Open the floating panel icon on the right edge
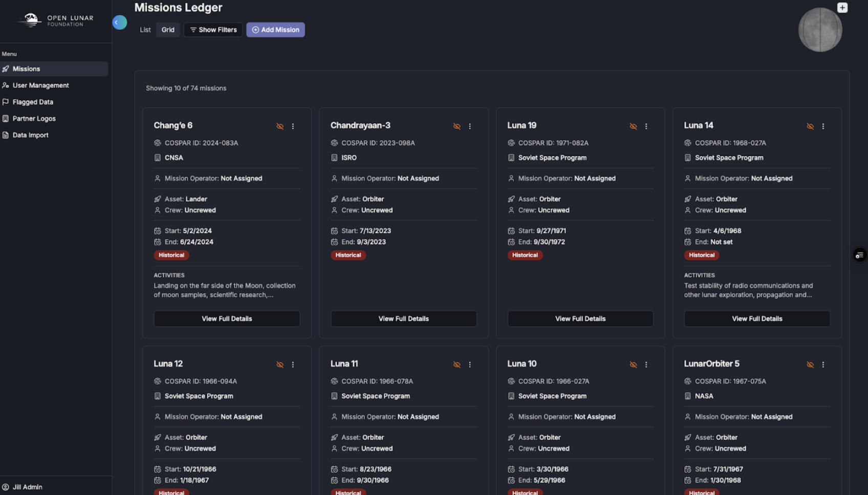The height and width of the screenshot is (495, 868). pos(859,255)
